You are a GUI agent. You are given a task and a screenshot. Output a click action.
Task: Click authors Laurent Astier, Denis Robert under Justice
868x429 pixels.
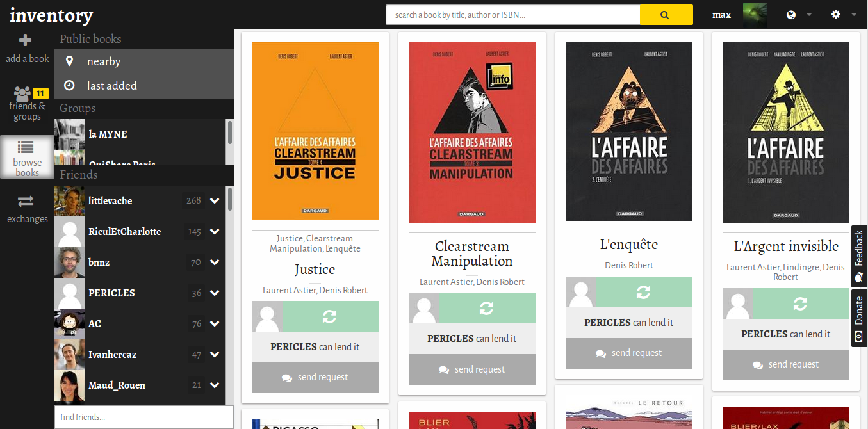(315, 290)
